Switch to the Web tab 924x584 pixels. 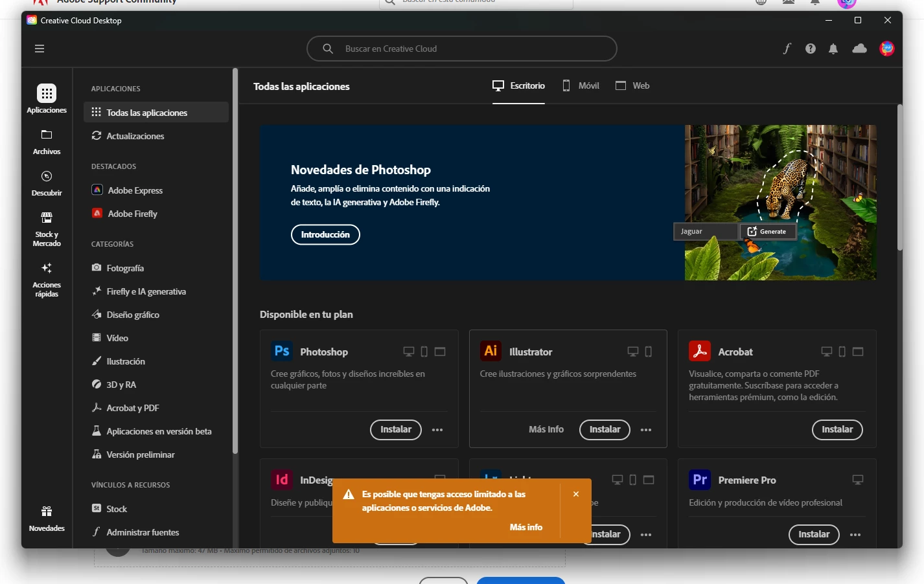pyautogui.click(x=632, y=85)
